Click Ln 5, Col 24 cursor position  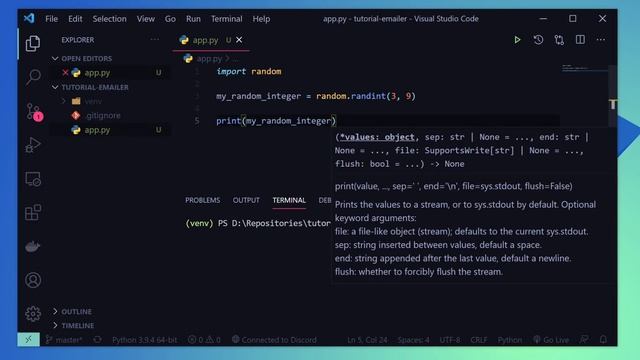[x=367, y=340]
